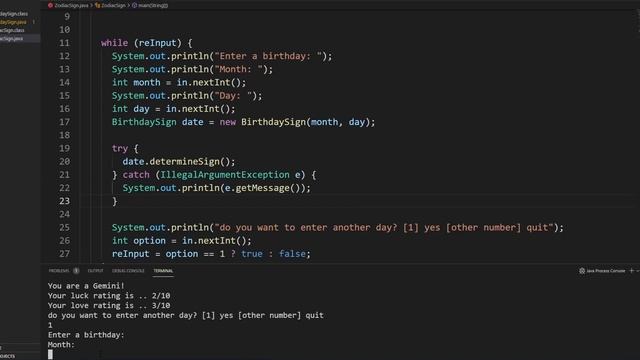Open BirthdaySign.class in the explorer
The height and width of the screenshot is (360, 640).
[x=14, y=13]
